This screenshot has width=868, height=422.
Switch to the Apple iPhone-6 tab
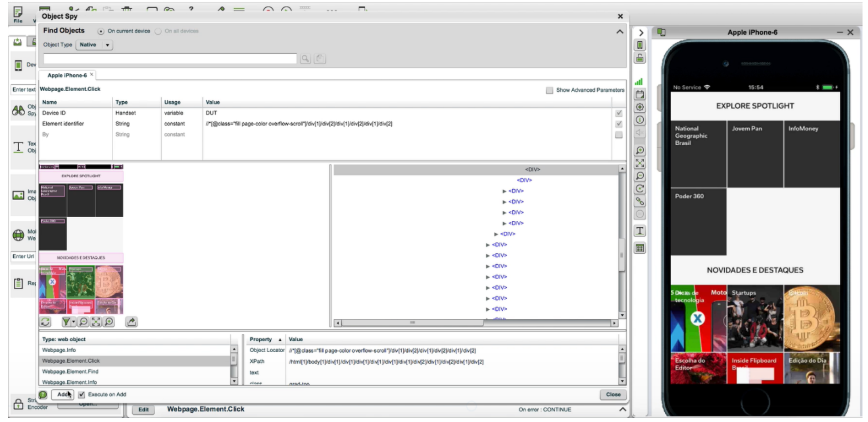tap(67, 75)
